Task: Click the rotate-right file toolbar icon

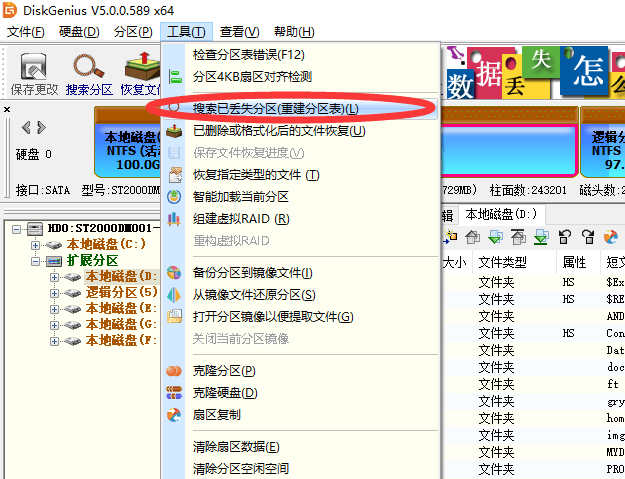Action: click(x=588, y=237)
